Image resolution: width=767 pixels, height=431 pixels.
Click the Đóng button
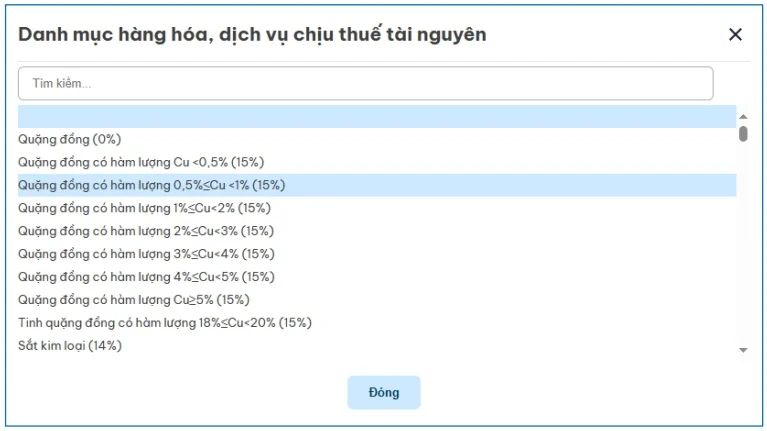tap(384, 393)
